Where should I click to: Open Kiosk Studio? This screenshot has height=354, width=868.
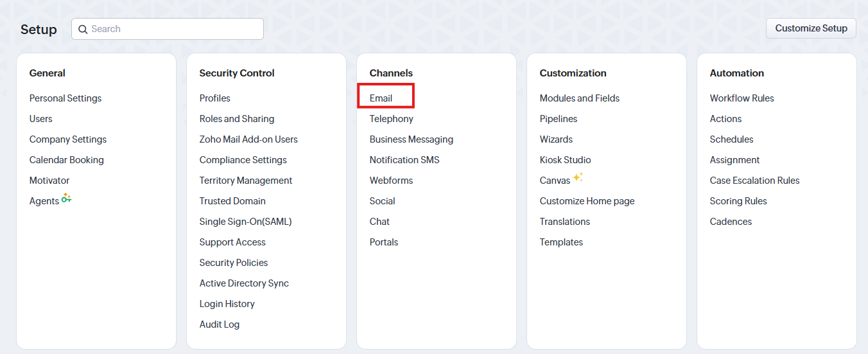[x=566, y=160]
